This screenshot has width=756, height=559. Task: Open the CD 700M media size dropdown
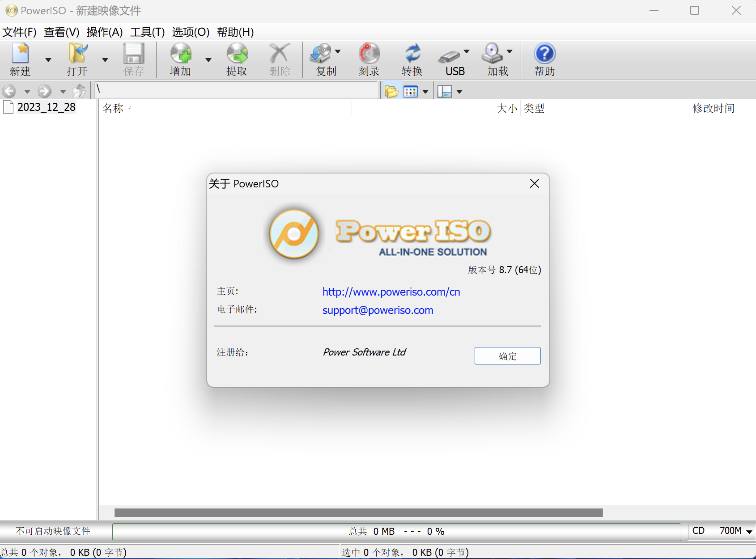[749, 532]
